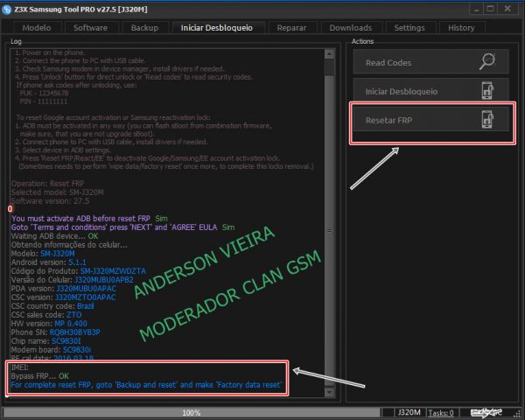
Task: Switch to the Software tab
Action: click(x=90, y=28)
